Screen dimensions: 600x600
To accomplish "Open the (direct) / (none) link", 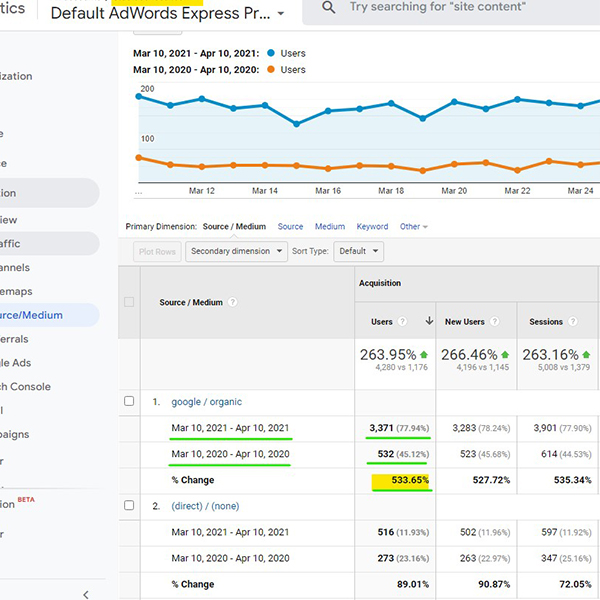I will [205, 506].
